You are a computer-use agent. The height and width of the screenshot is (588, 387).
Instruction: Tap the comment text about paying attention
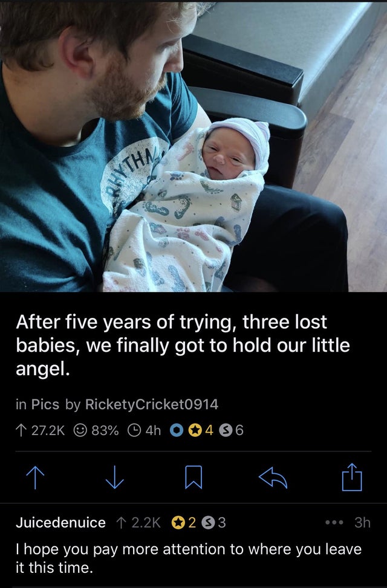(189, 558)
